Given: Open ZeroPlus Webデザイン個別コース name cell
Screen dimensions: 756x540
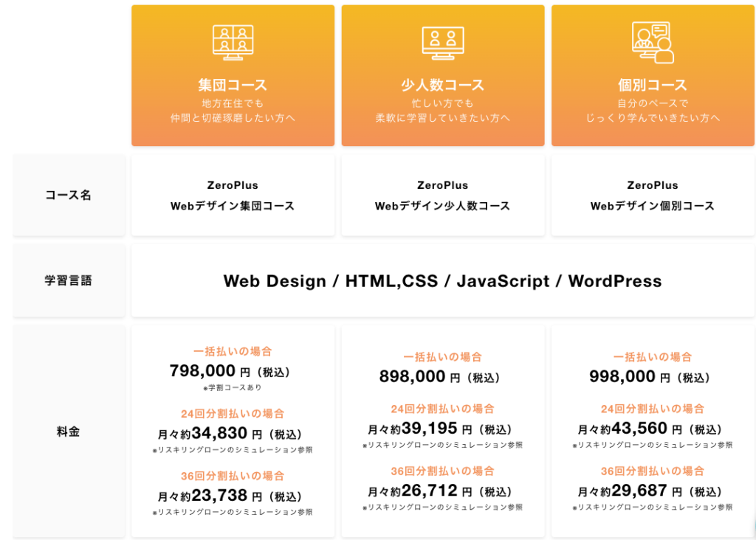Looking at the screenshot, I should [x=653, y=195].
